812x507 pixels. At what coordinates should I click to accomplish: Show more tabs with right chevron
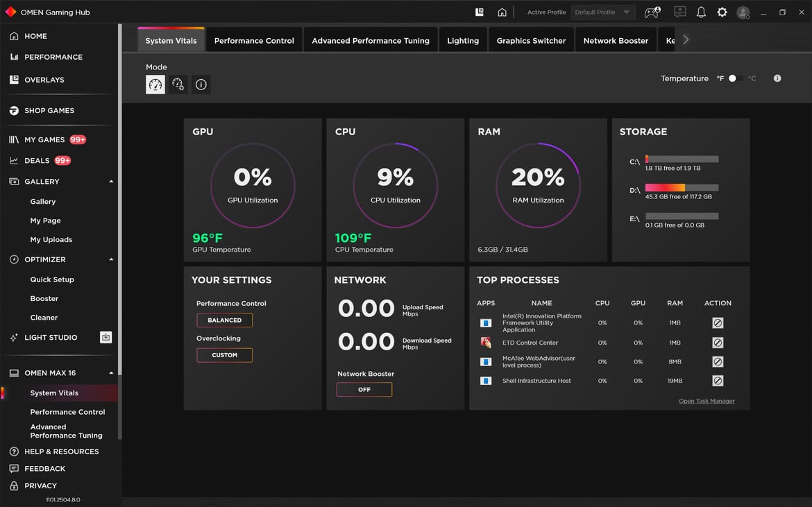pos(686,40)
